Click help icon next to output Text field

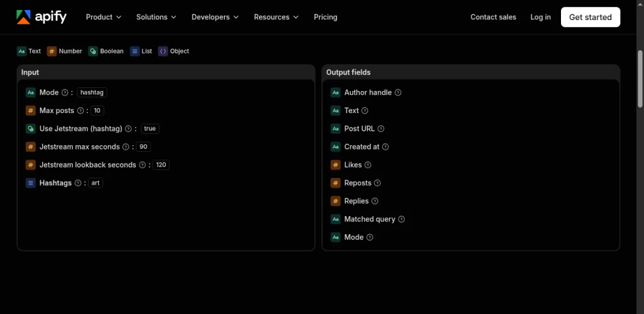365,111
